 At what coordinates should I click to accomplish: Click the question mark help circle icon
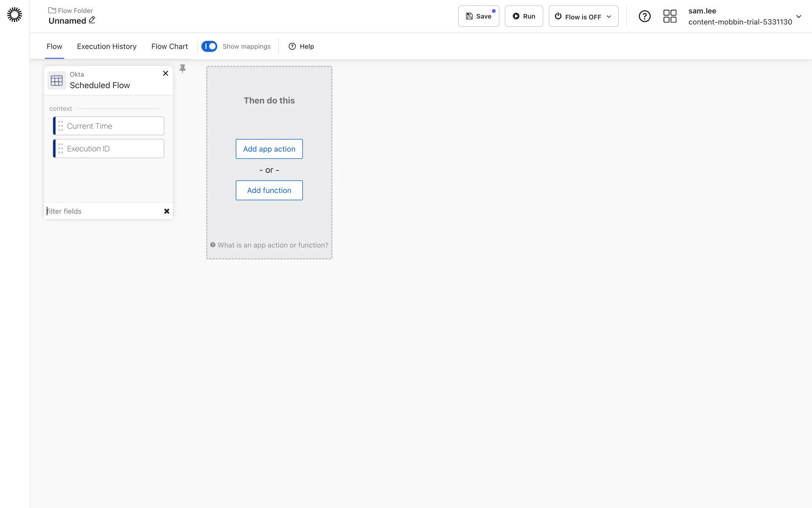click(x=644, y=17)
